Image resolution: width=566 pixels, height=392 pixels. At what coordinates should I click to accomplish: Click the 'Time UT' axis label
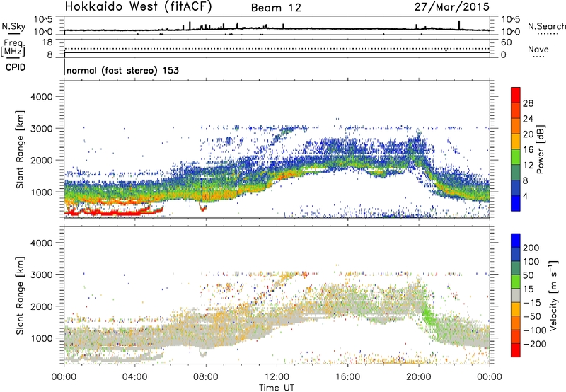(277, 388)
